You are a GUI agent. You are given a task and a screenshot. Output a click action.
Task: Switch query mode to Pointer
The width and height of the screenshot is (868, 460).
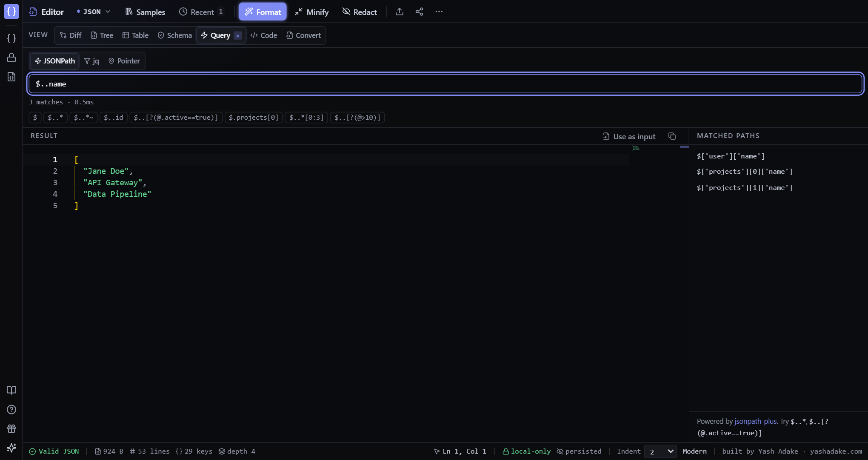coord(124,61)
